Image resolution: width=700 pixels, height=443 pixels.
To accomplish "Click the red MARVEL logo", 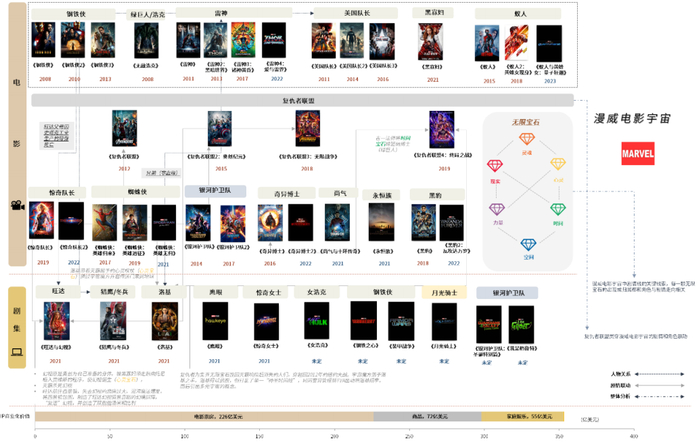I will pyautogui.click(x=638, y=154).
